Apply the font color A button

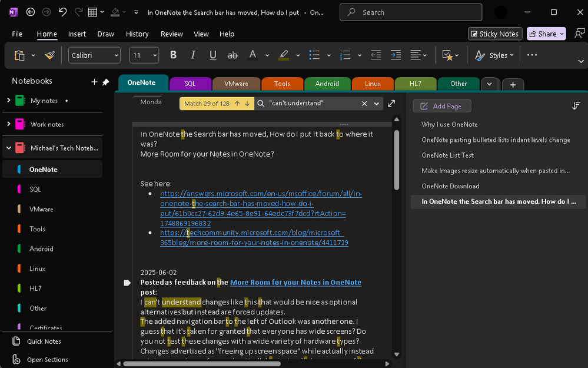253,55
